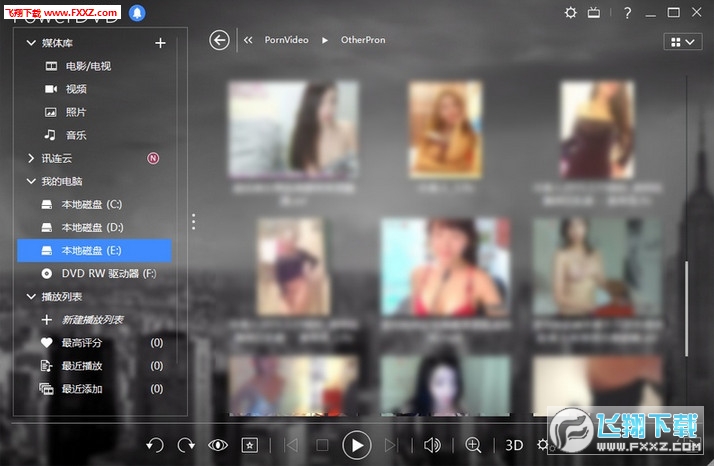Open 电影/电视 library
This screenshot has width=714, height=466.
88,66
